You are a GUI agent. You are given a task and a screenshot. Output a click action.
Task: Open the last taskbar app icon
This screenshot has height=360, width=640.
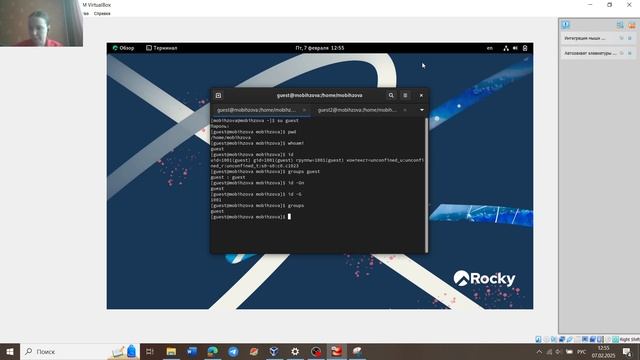coord(358,351)
